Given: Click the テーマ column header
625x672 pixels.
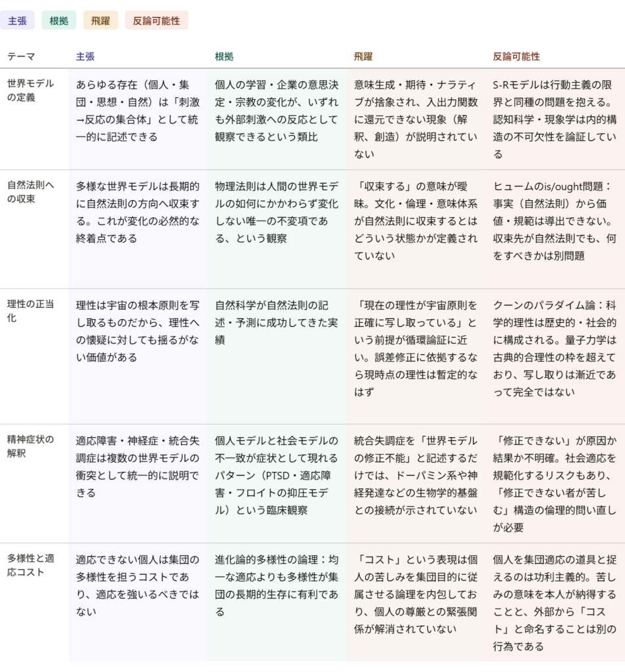Looking at the screenshot, I should (x=22, y=56).
